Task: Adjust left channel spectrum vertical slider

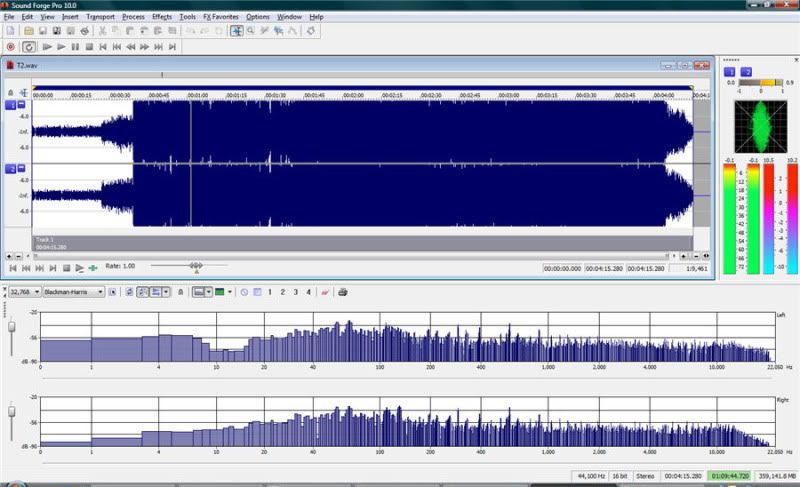Action: (x=12, y=327)
